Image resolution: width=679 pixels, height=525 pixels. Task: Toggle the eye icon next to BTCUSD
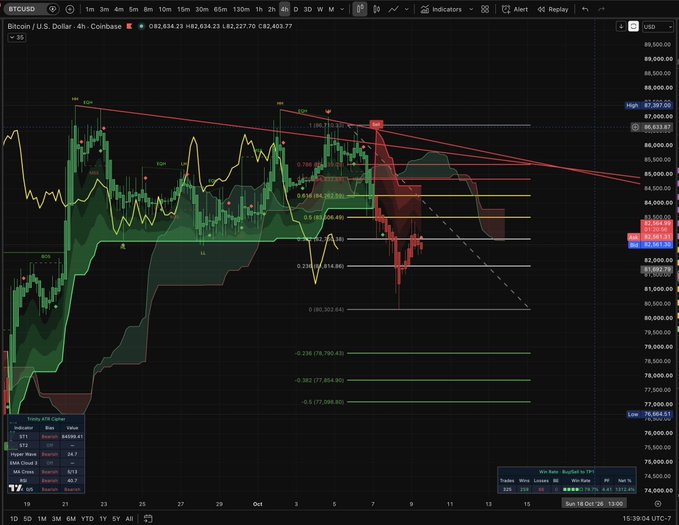coord(52,9)
